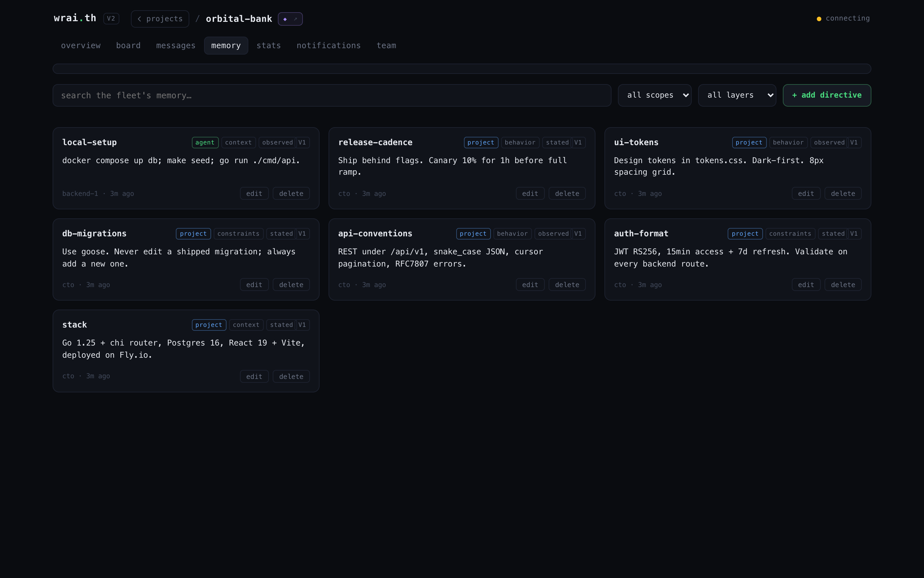The width and height of the screenshot is (924, 578).
Task: Delete the api-conventions memory
Action: click(567, 285)
